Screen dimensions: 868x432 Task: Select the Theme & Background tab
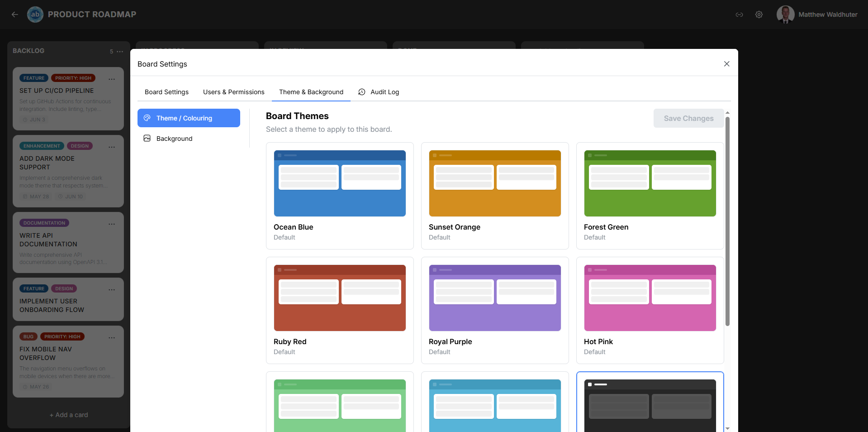coord(311,92)
